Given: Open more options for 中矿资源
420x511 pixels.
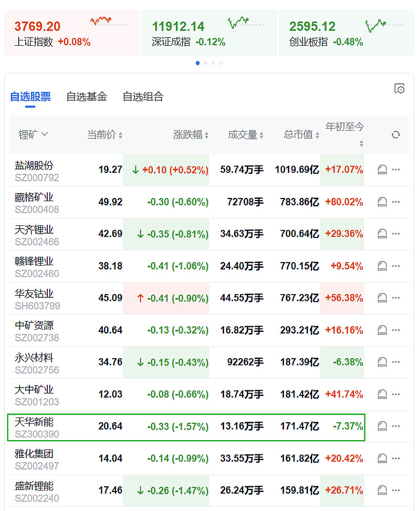Looking at the screenshot, I should point(396,330).
